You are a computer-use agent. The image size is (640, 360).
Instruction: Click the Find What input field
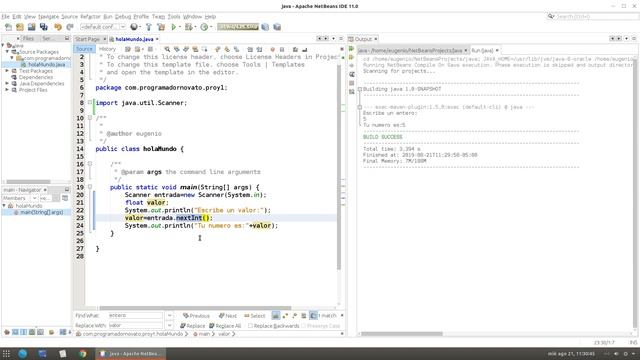pyautogui.click(x=136, y=316)
